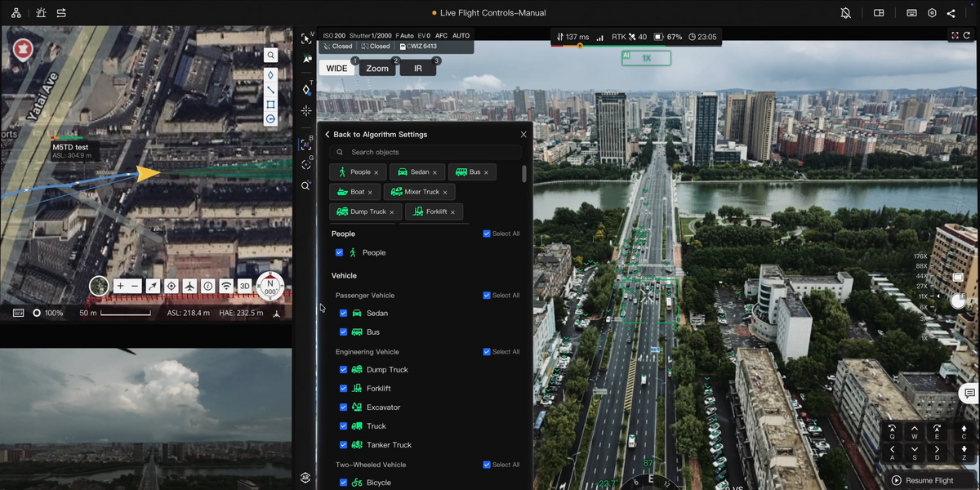Switch to IR camera lens

tap(418, 69)
